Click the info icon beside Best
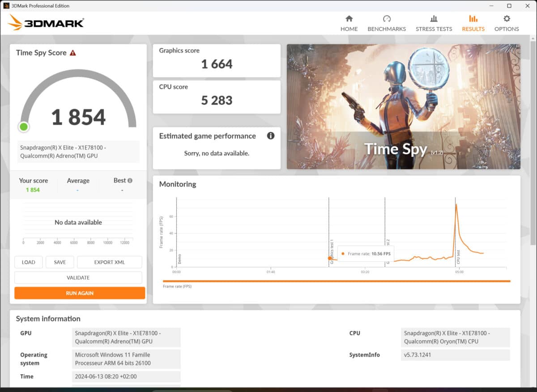537x392 pixels. 130,181
